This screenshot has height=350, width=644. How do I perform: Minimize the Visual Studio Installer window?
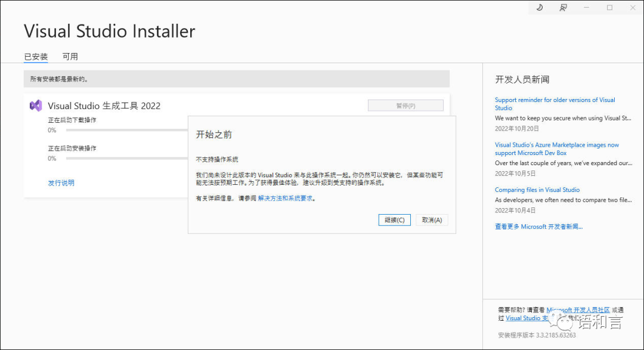coord(587,7)
